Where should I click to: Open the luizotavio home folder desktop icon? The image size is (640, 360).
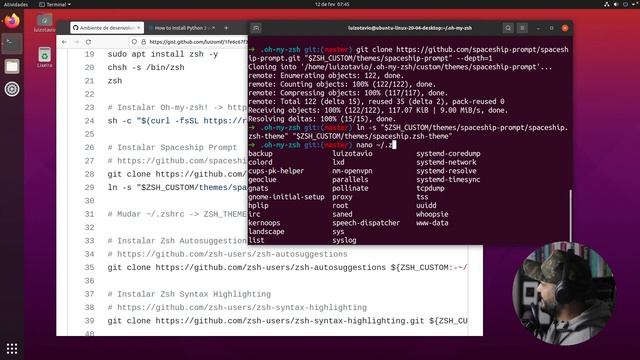point(44,23)
